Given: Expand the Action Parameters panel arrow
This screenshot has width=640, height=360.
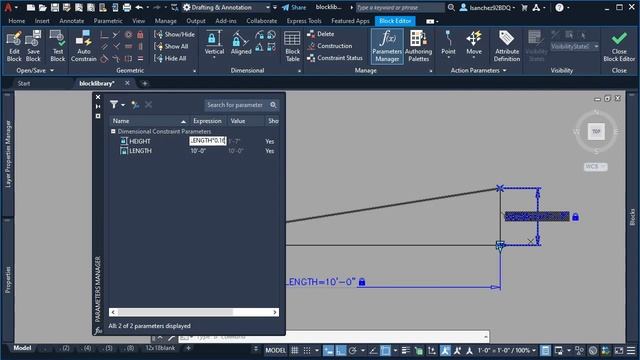Looking at the screenshot, I should 505,70.
